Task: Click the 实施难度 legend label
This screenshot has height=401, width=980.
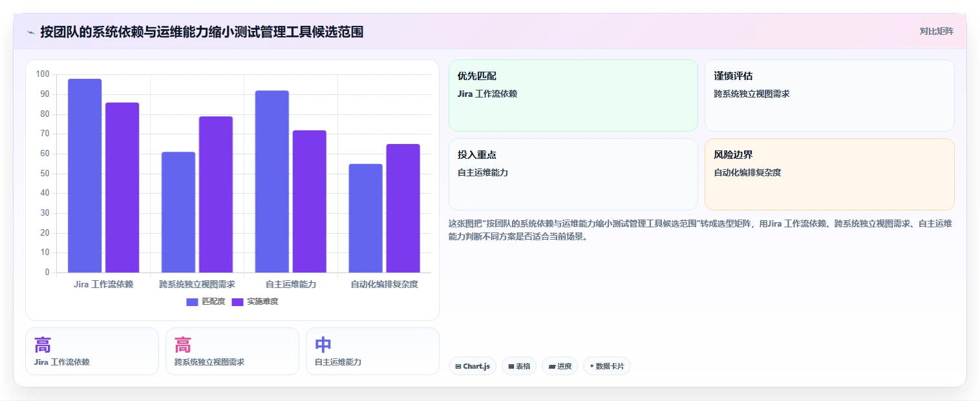Action: [x=262, y=302]
